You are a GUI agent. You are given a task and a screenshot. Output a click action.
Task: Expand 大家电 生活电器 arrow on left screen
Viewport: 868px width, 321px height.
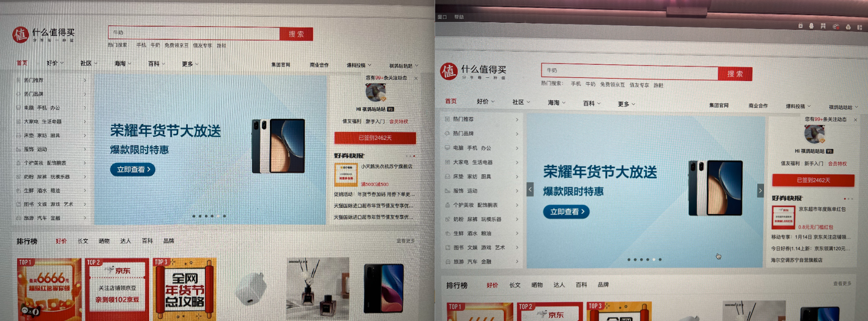click(85, 121)
